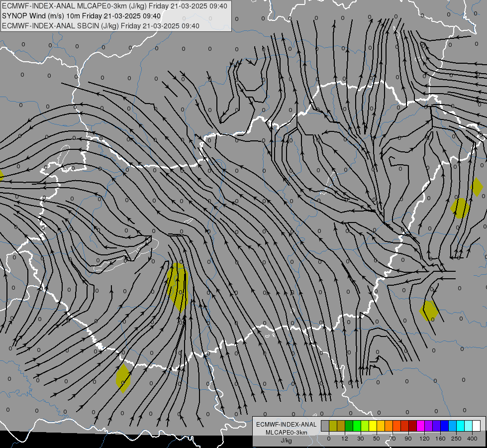487x448 pixels.
Task: Click the dark red legend swatch
Action: (412, 426)
